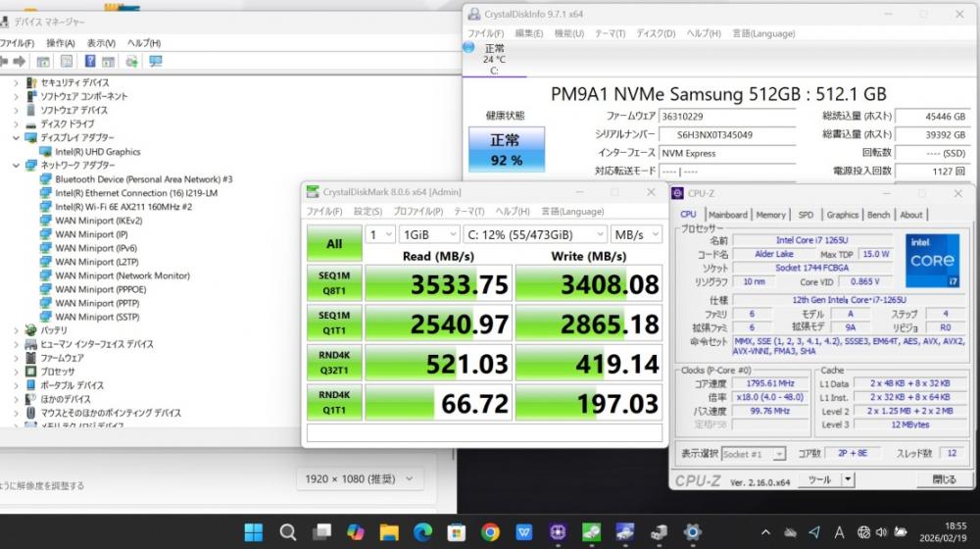Click the green All benchmark button
The height and width of the screenshot is (549, 980).
(333, 243)
